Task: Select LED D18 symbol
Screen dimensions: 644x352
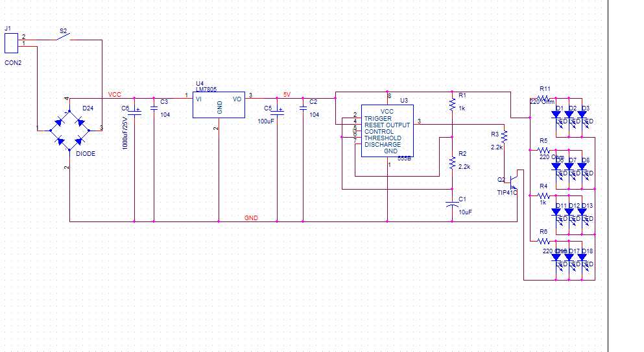Action: [582, 258]
